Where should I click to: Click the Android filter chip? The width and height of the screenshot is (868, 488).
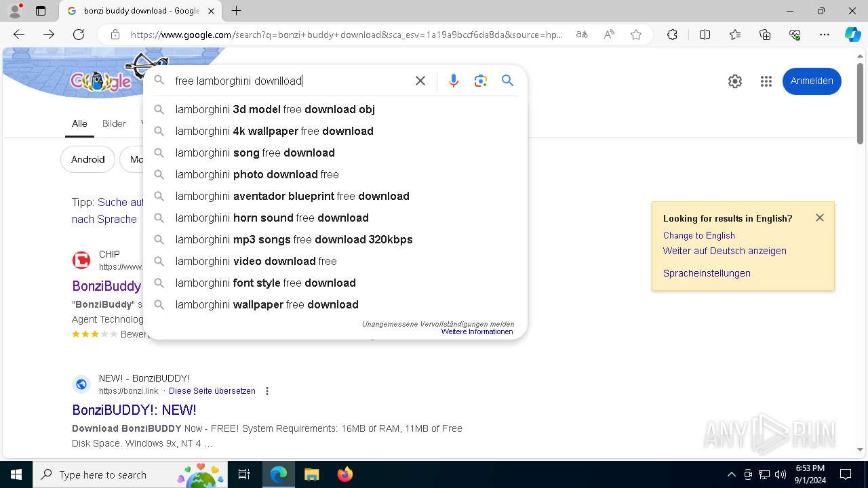88,159
